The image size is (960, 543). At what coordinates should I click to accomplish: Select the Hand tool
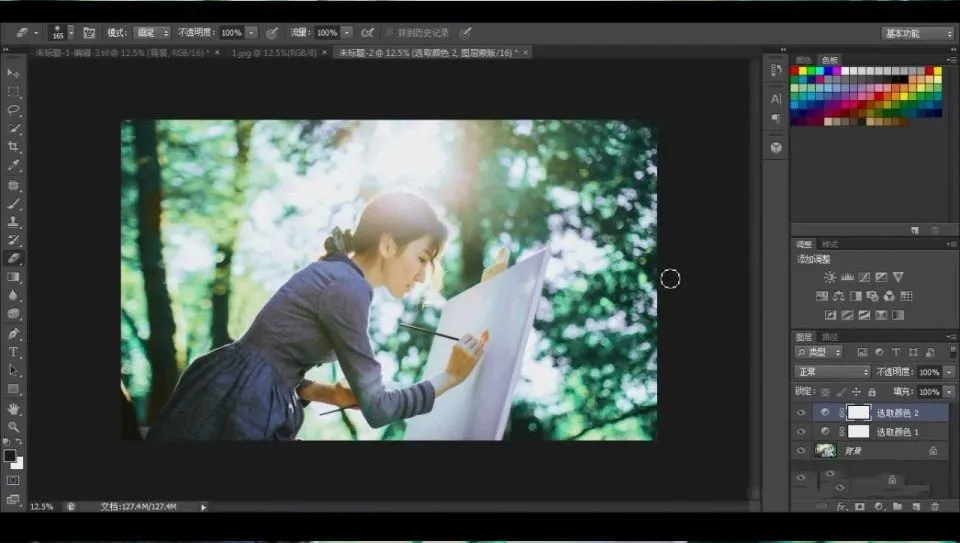(x=13, y=408)
